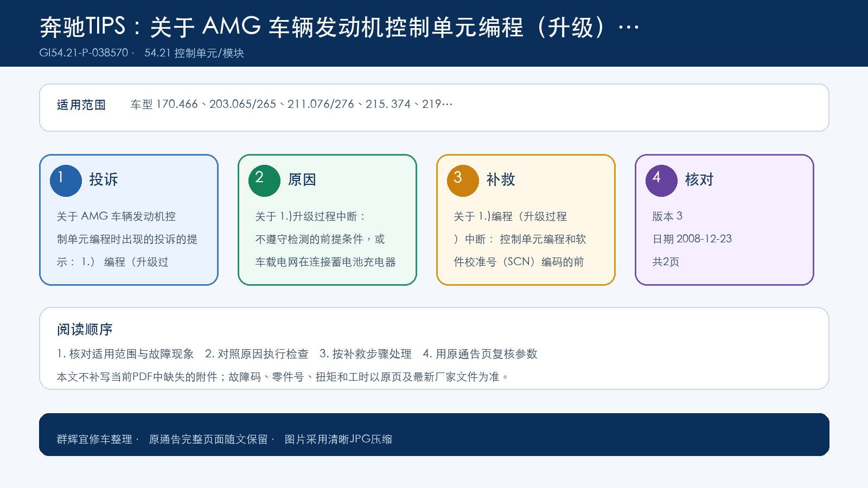Select the 原因 card heading
868x488 pixels.
pos(302,179)
